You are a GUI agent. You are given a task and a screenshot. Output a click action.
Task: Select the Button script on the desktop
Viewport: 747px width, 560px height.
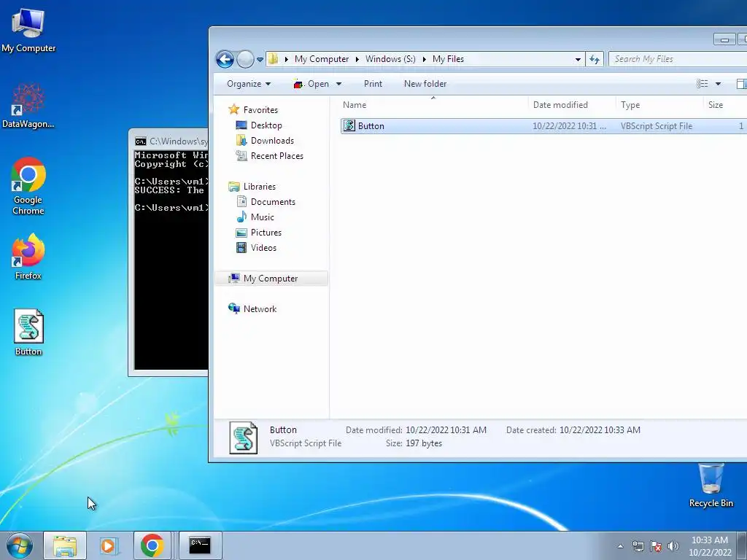(x=28, y=332)
